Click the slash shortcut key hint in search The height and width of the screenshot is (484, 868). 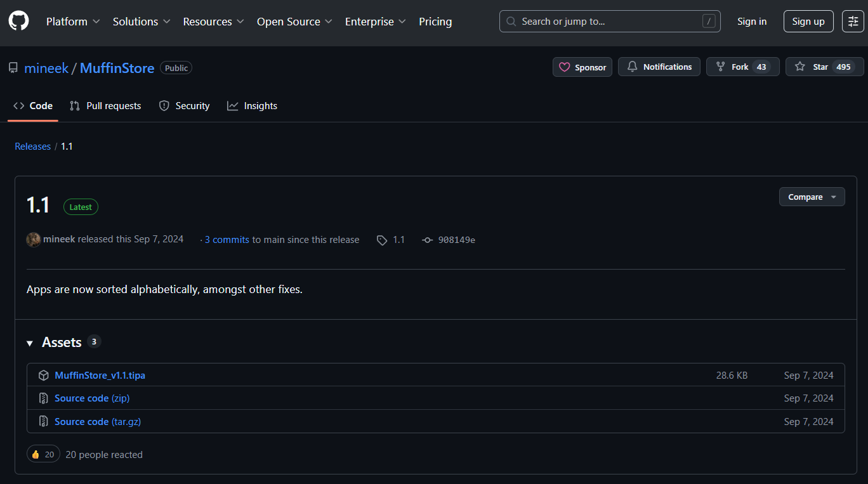(709, 22)
